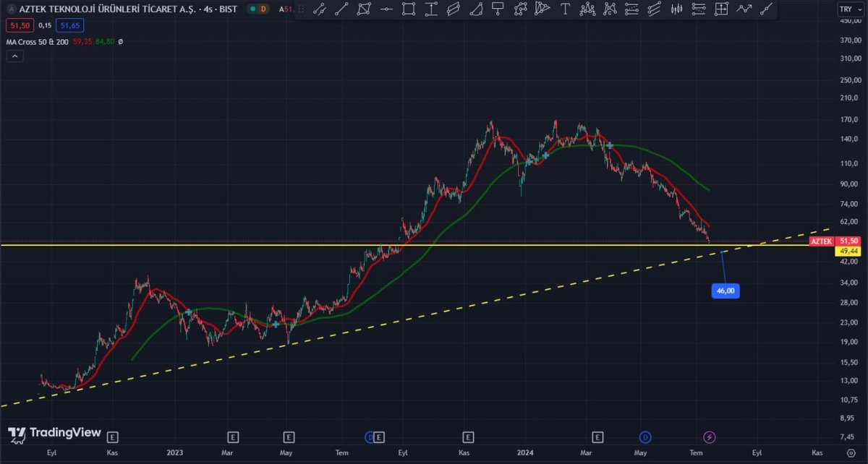The width and height of the screenshot is (868, 464).
Task: Select the blue 46,00 price label
Action: (726, 291)
